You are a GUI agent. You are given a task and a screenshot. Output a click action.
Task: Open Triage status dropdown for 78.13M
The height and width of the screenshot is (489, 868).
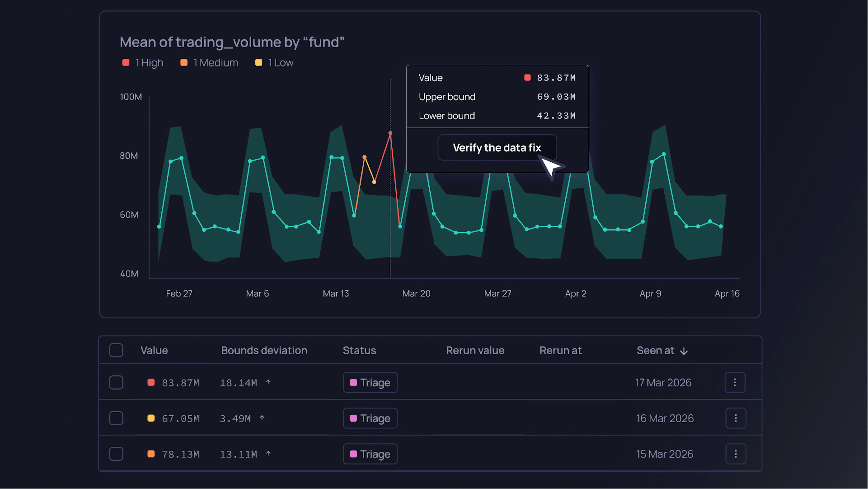tap(370, 454)
